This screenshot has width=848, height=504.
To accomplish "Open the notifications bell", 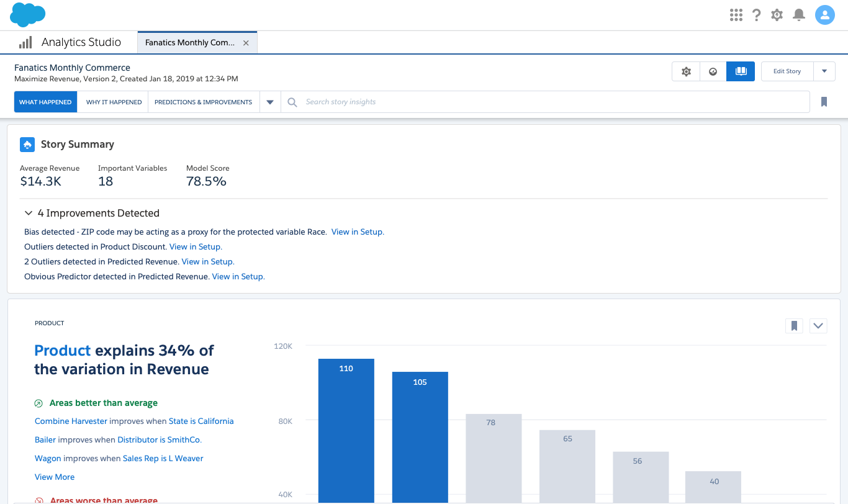I will pos(799,15).
